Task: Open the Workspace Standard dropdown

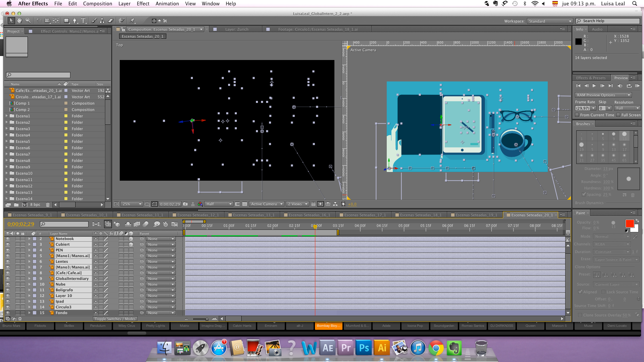Action: 550,21
